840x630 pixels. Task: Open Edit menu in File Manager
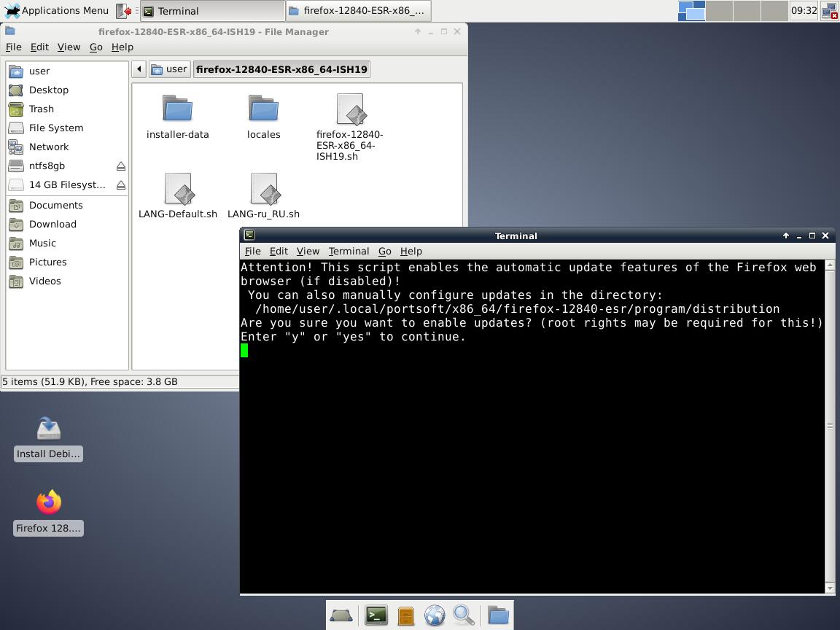coord(39,47)
